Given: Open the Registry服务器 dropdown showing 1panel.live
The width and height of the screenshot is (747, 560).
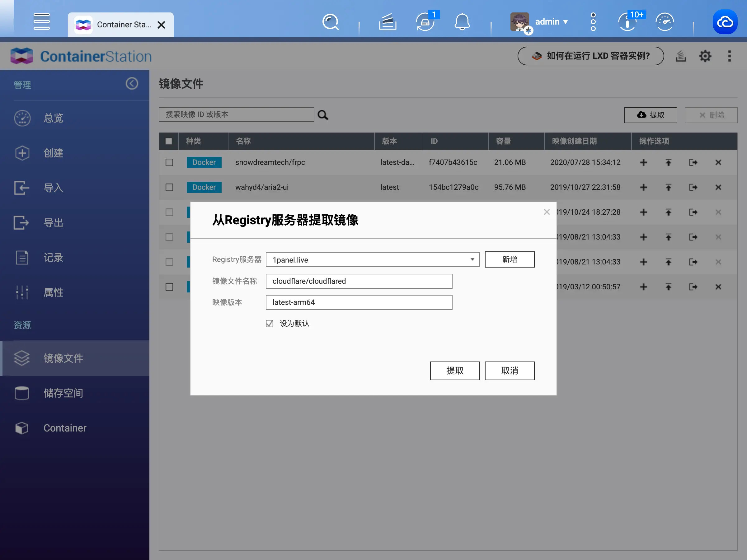Looking at the screenshot, I should (x=373, y=259).
